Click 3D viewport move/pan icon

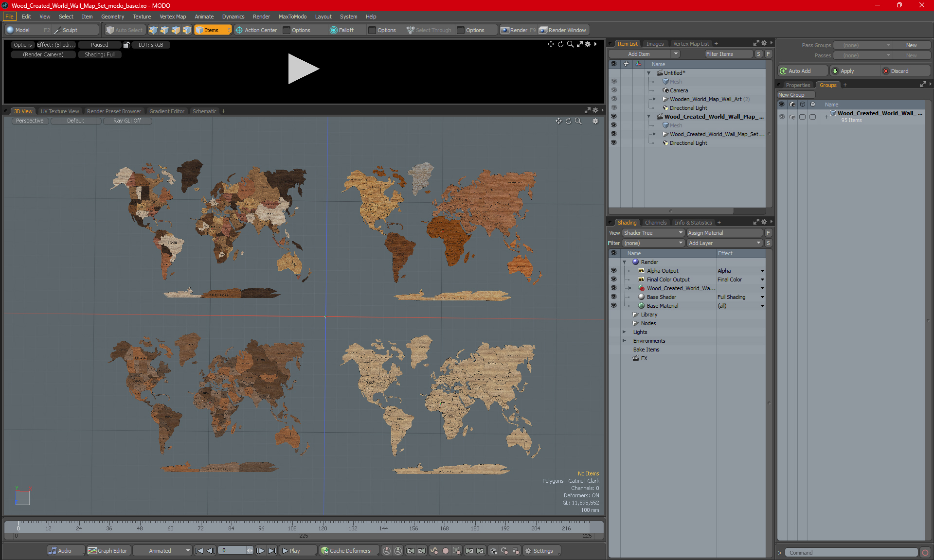pyautogui.click(x=558, y=121)
